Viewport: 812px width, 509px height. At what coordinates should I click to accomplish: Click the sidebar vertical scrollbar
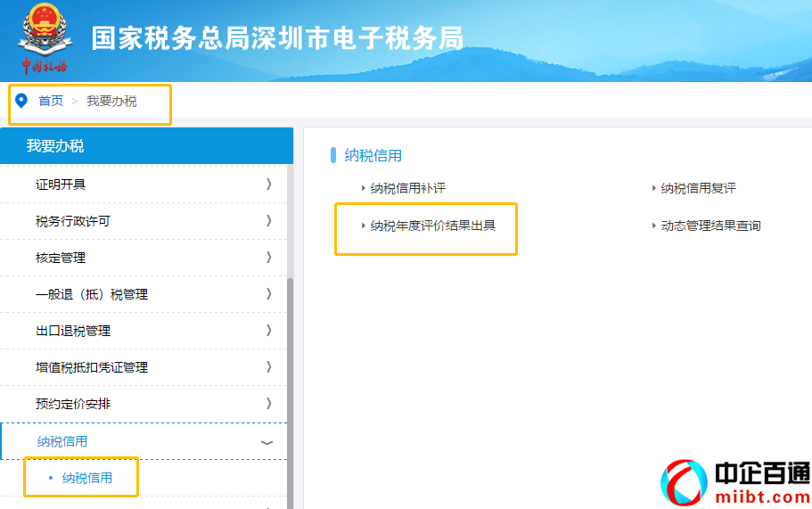click(x=290, y=393)
